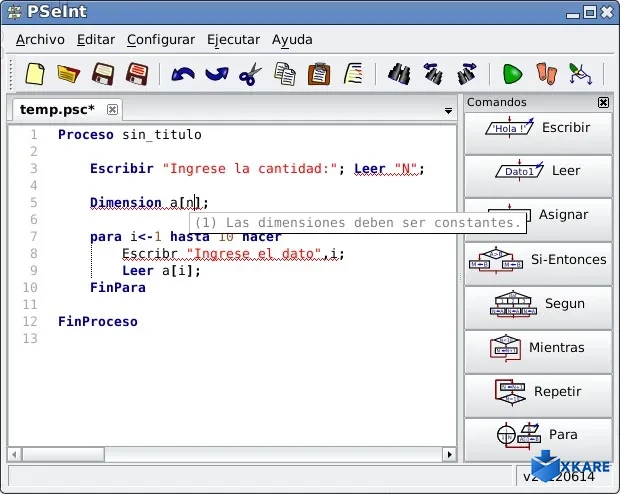Copy the selection with the documents icon
Image resolution: width=620 pixels, height=494 pixels.
click(285, 74)
